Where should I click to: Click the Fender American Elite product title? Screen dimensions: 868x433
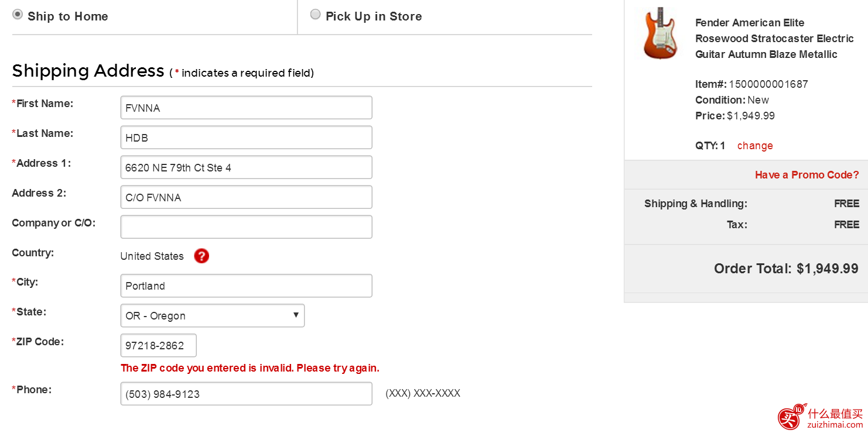774,39
